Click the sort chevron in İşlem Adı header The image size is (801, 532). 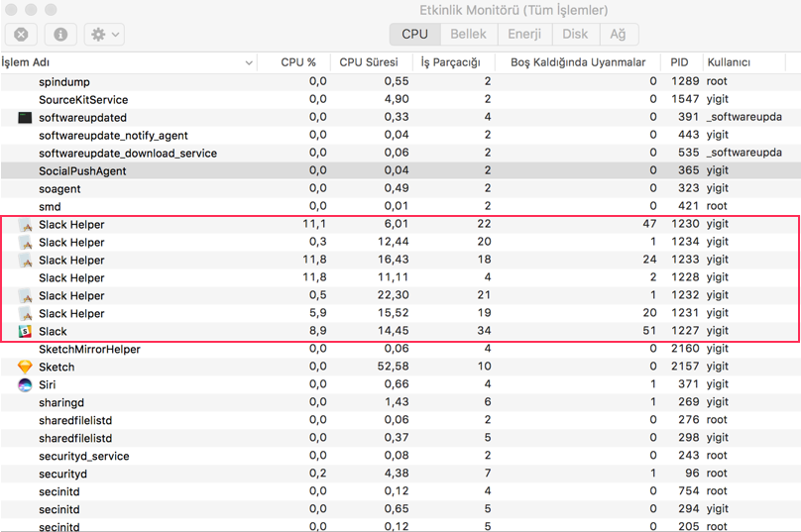[249, 62]
